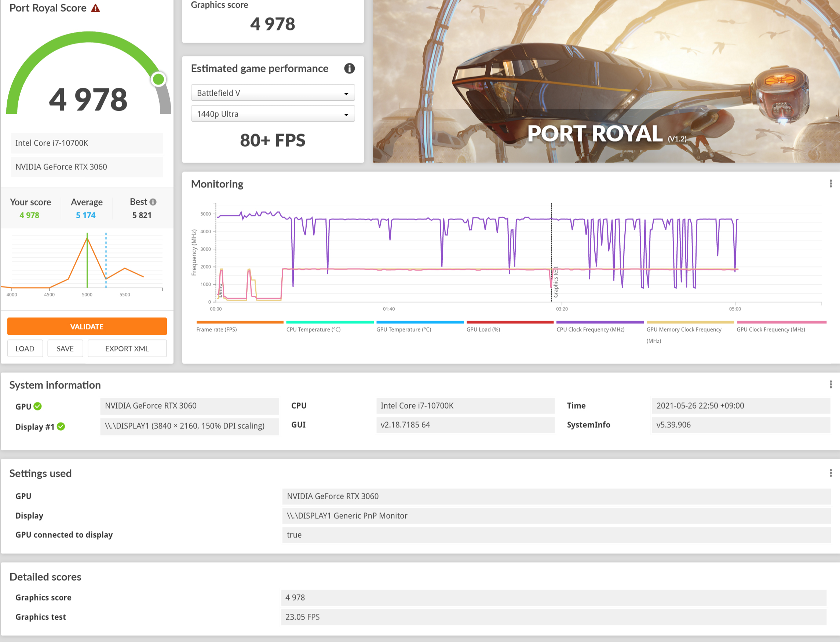Toggle the GPU Load (%) legend series

tap(483, 329)
